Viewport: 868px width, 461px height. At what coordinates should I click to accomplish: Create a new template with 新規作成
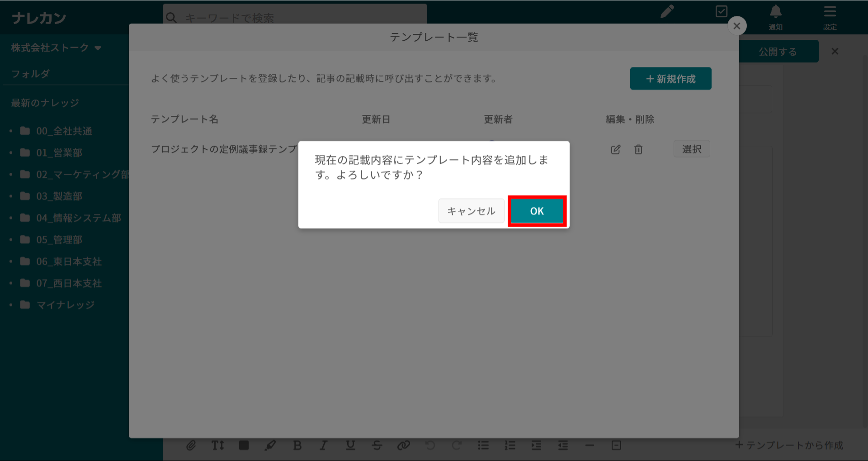[670, 79]
